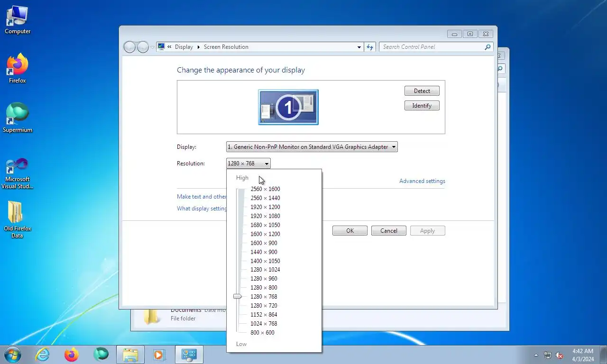
Task: Click the Detect button
Action: (422, 91)
